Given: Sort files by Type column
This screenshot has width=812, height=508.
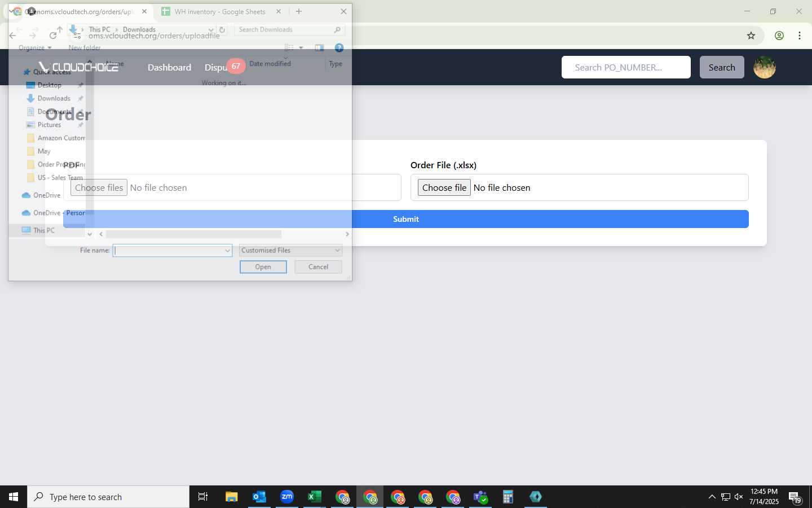Looking at the screenshot, I should point(336,64).
